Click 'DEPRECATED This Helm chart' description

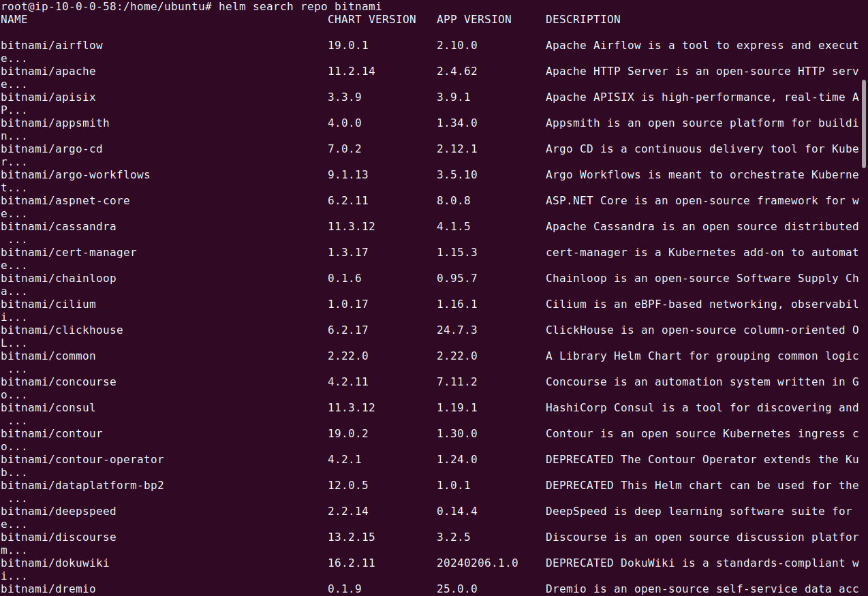[634, 486]
